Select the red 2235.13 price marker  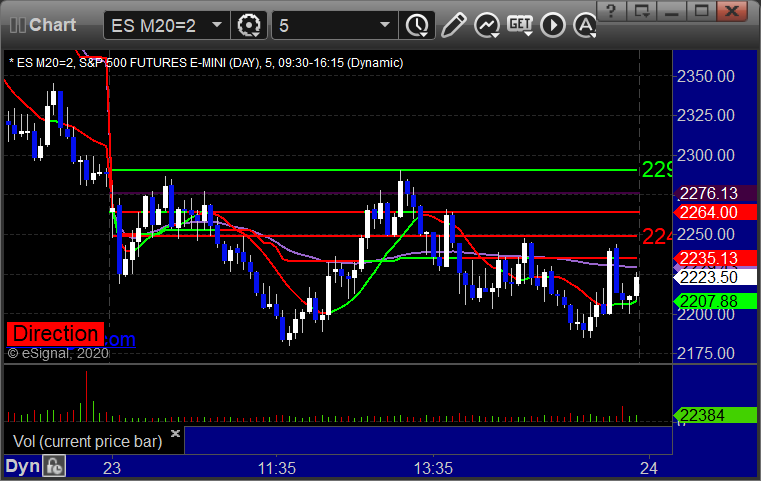(x=715, y=258)
